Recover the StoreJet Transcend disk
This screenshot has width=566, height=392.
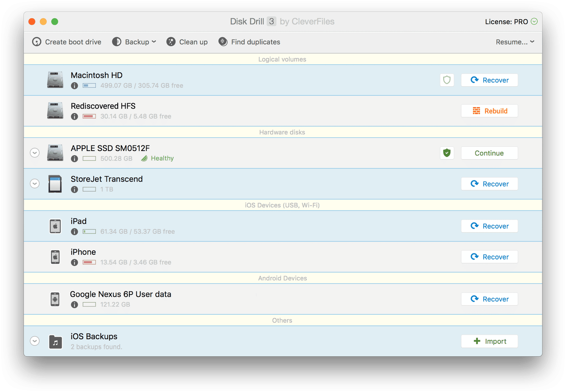[489, 184]
